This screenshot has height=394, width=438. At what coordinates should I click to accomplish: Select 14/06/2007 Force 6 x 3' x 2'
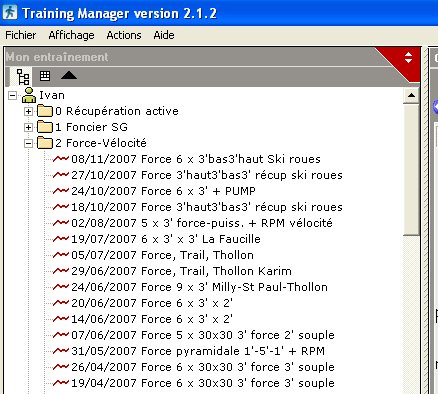coord(152,319)
